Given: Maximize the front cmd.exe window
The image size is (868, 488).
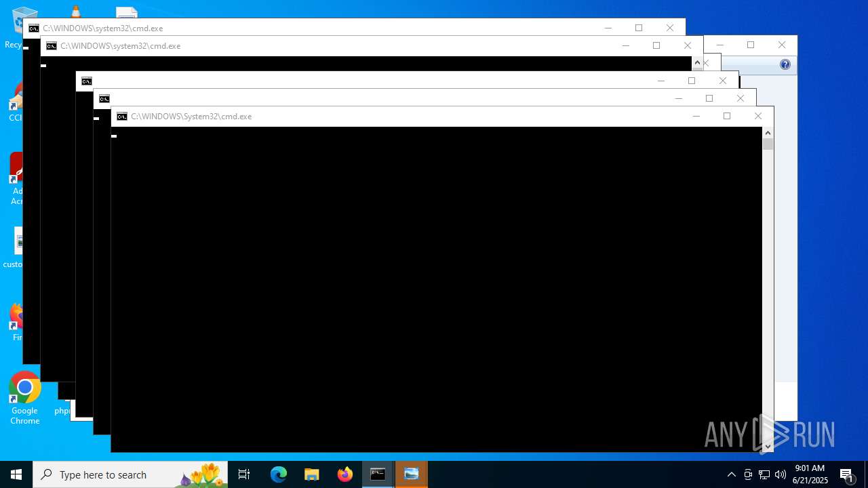Looking at the screenshot, I should tap(727, 117).
